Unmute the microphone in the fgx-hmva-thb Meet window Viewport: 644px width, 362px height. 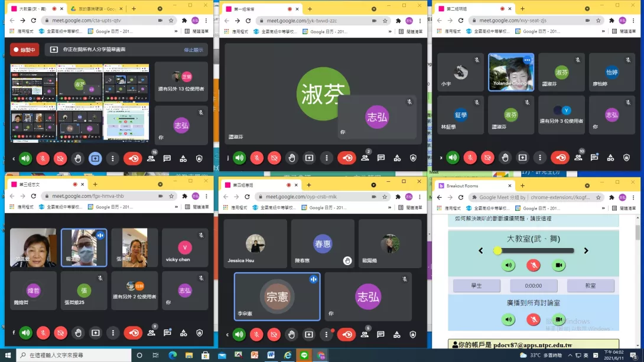pyautogui.click(x=43, y=333)
